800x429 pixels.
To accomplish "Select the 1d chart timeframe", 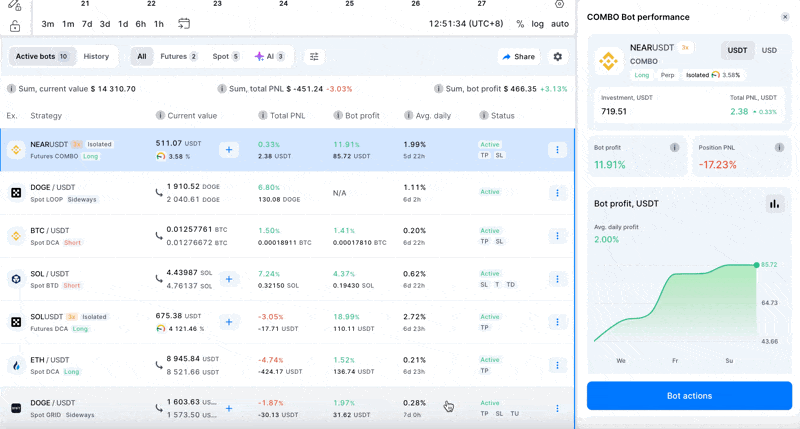I will [123, 24].
